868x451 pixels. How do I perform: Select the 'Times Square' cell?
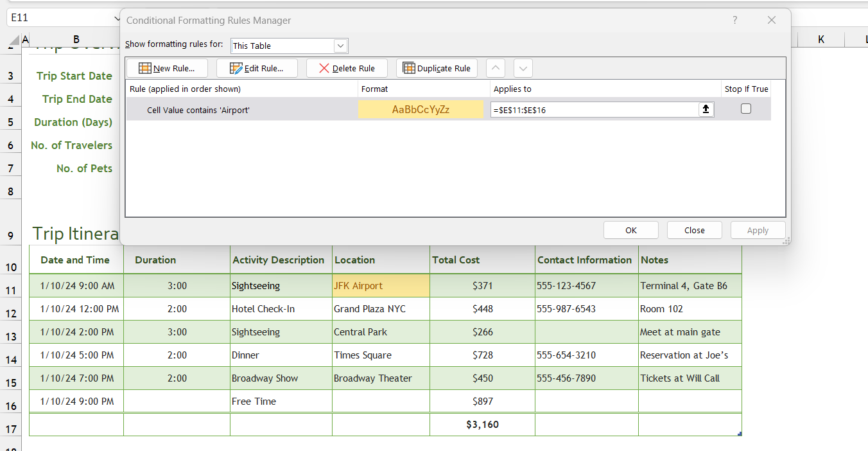pos(381,355)
